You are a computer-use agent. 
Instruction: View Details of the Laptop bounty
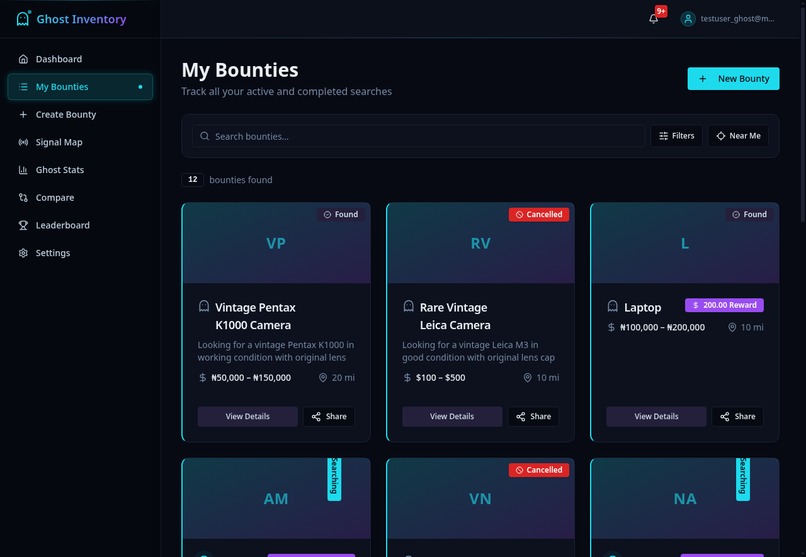[x=656, y=417]
